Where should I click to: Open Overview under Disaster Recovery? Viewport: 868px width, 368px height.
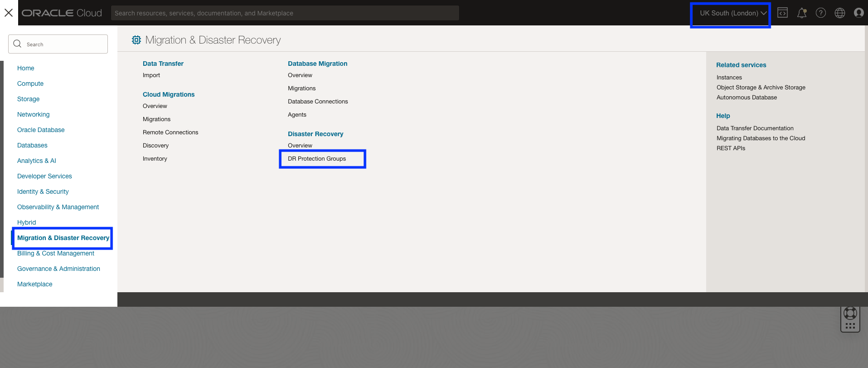pyautogui.click(x=300, y=146)
